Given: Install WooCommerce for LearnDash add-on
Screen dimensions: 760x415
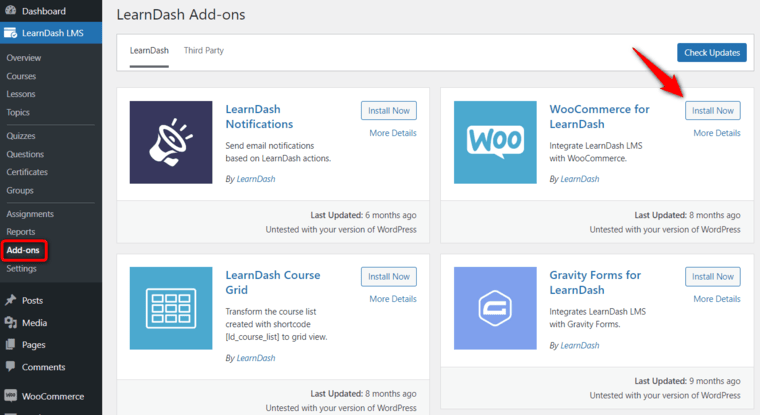Looking at the screenshot, I should pyautogui.click(x=713, y=111).
